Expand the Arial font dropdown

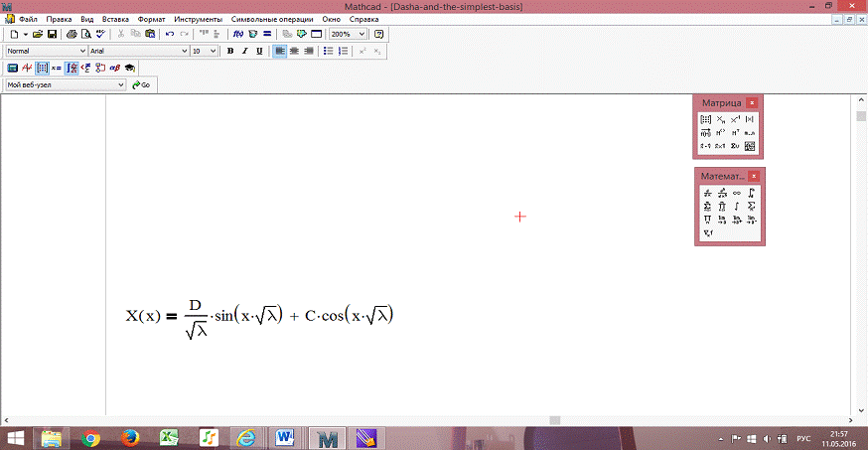tap(184, 51)
